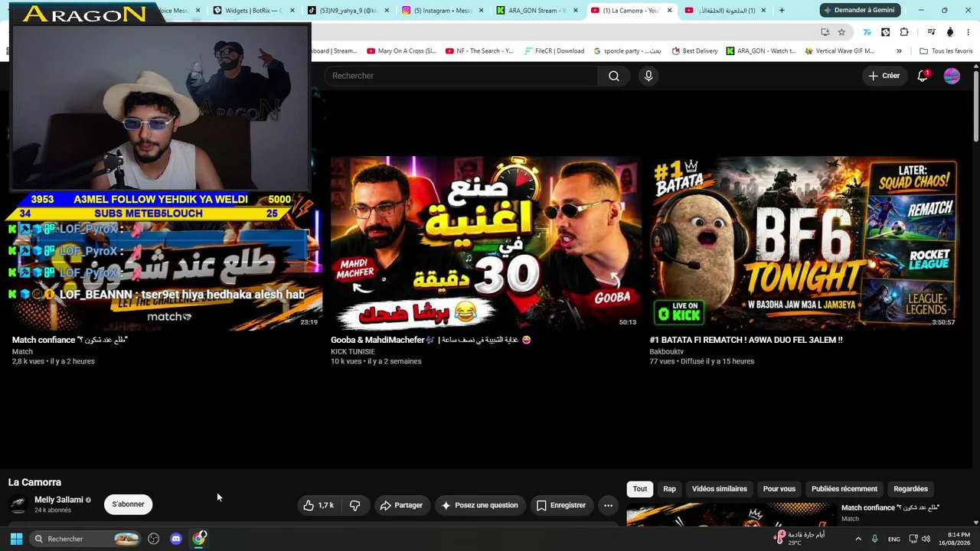Close the Instagram Messages tab
The width and height of the screenshot is (980, 551).
[x=481, y=11]
